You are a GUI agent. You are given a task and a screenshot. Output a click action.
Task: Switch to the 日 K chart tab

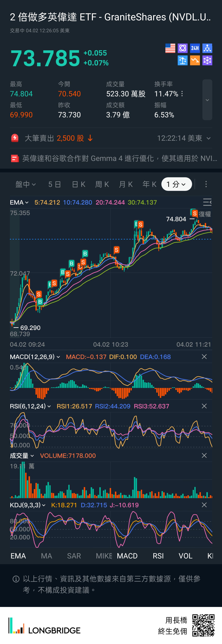(x=78, y=184)
